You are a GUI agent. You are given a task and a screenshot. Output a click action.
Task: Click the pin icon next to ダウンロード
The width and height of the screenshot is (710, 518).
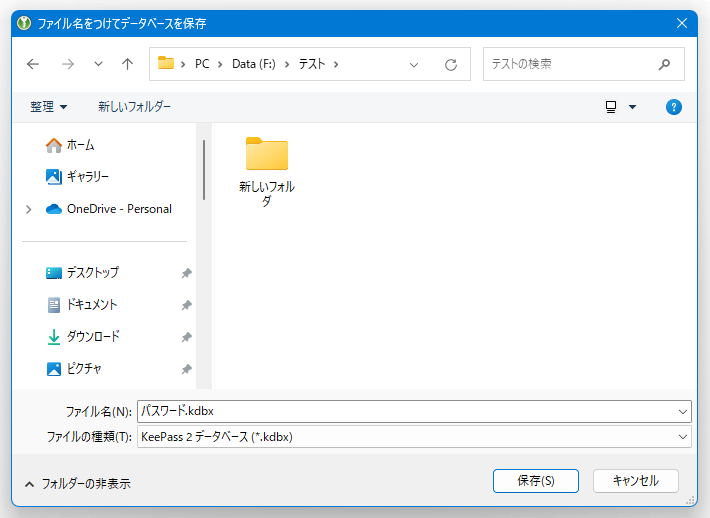click(x=187, y=337)
